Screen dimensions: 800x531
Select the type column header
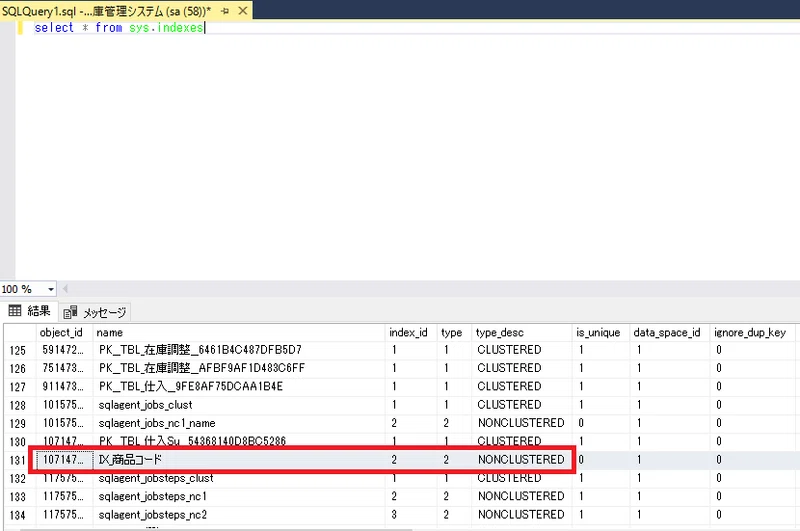(x=452, y=333)
